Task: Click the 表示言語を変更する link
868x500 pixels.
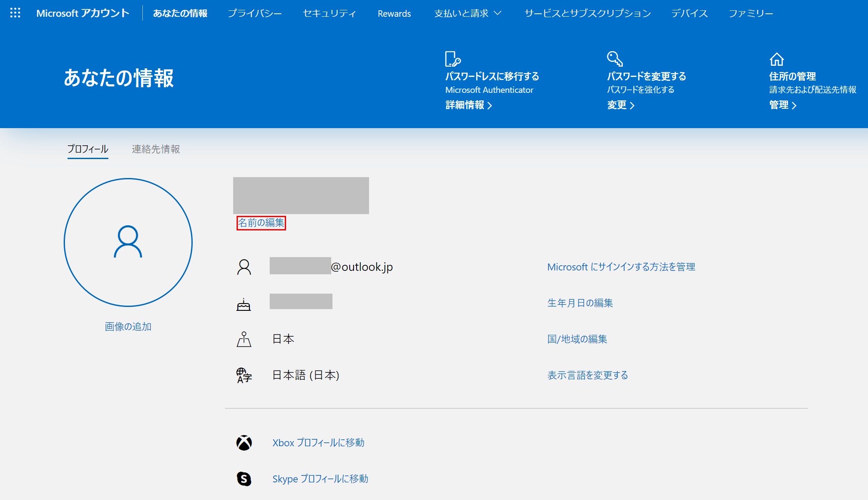Action: click(x=588, y=375)
